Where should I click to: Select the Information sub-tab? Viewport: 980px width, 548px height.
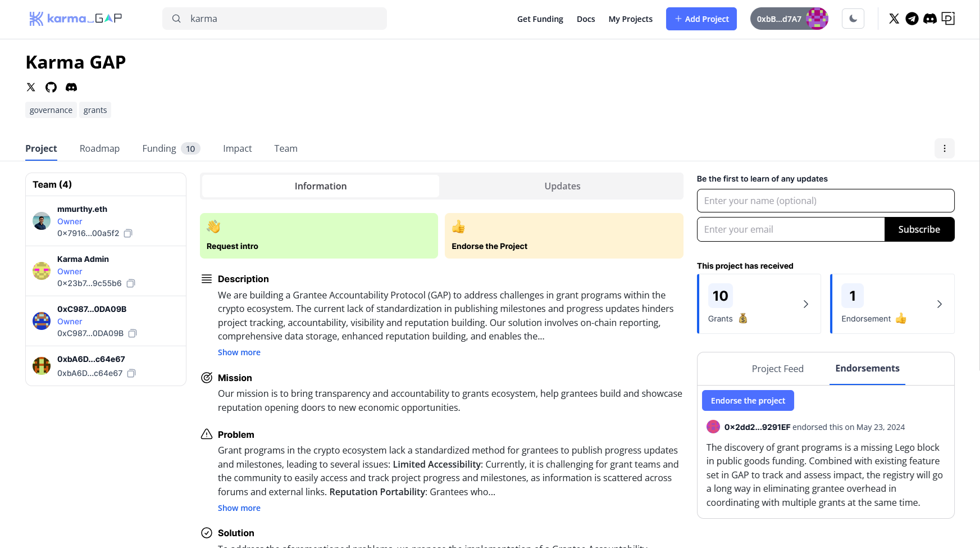(321, 186)
